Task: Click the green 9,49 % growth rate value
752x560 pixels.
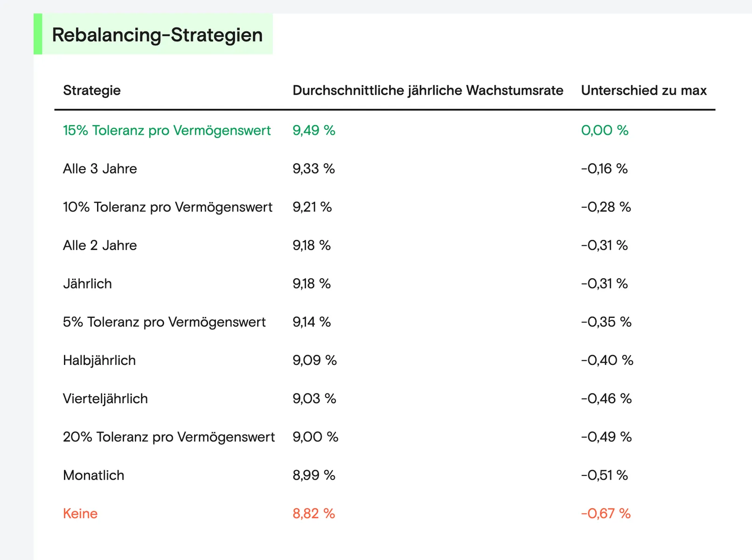Action: [314, 130]
